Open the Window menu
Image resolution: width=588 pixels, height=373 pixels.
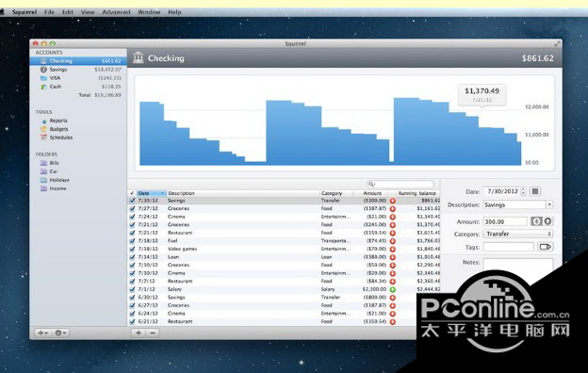pos(149,12)
